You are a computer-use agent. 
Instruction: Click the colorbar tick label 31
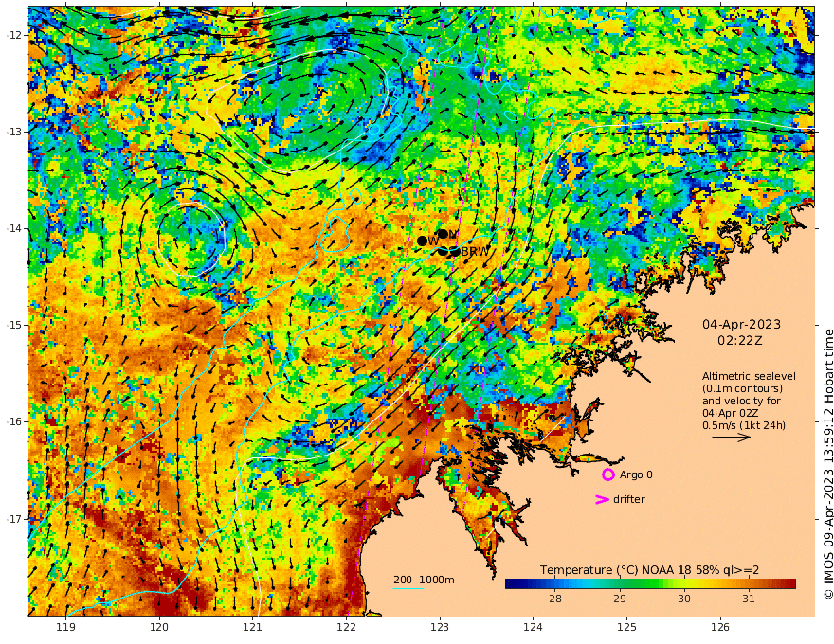coord(749,599)
